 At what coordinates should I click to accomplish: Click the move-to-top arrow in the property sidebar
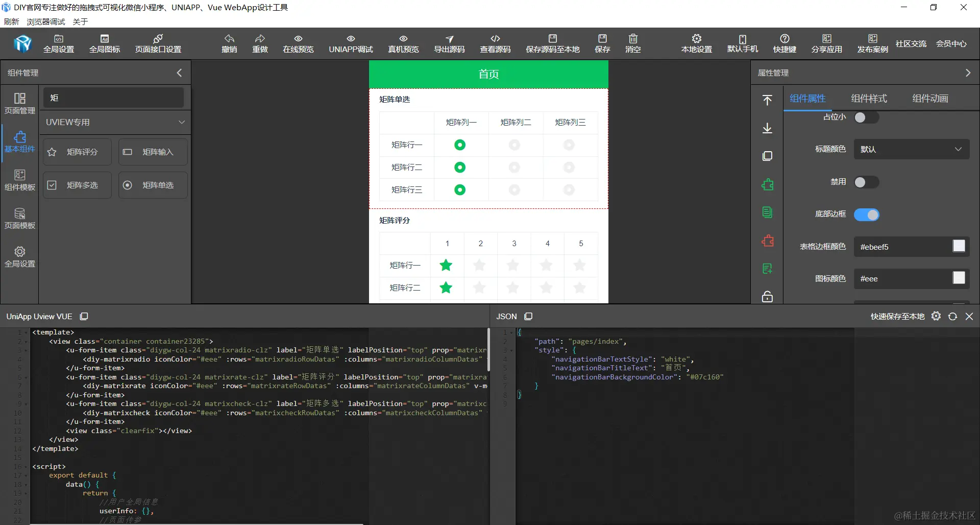(x=767, y=100)
